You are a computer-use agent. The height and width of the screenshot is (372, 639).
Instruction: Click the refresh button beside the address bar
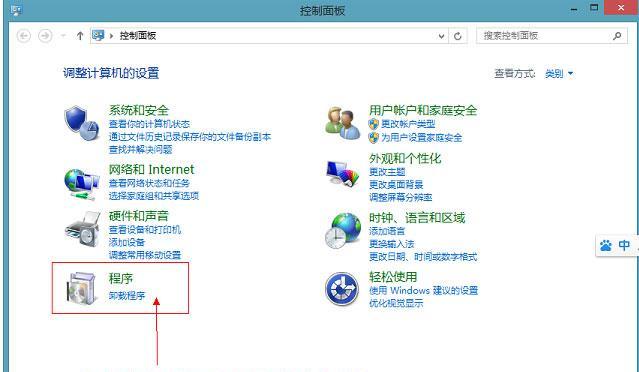click(457, 36)
